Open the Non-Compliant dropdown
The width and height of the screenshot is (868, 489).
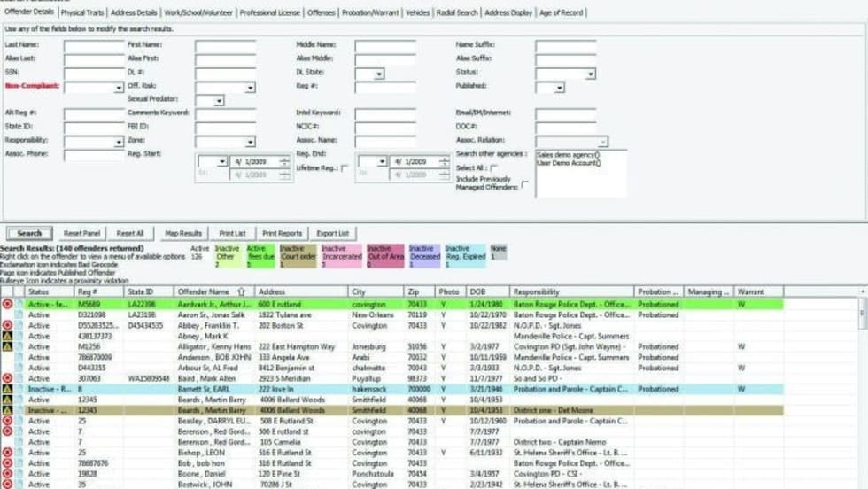[119, 88]
